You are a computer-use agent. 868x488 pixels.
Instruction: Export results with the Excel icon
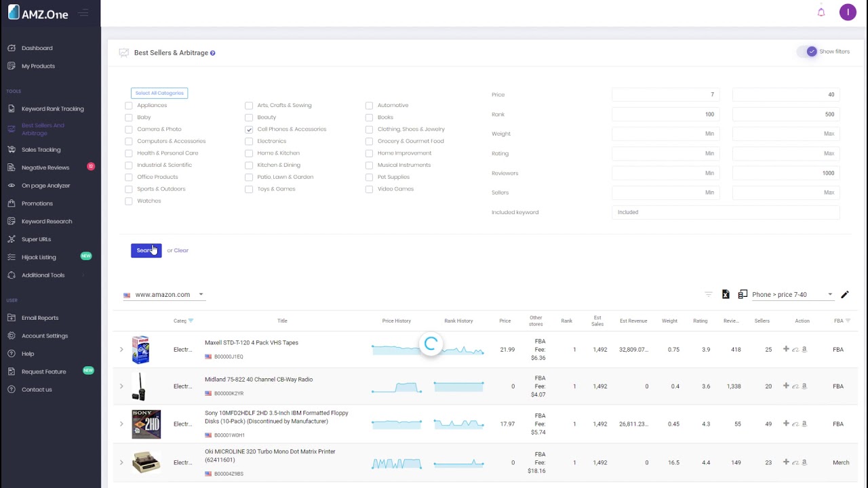(726, 294)
